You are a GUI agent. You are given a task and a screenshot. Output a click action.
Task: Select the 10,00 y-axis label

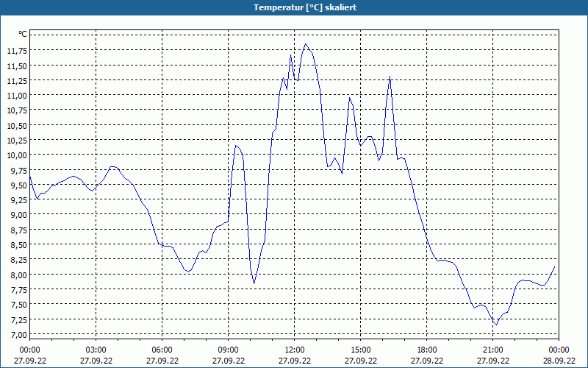(x=17, y=155)
